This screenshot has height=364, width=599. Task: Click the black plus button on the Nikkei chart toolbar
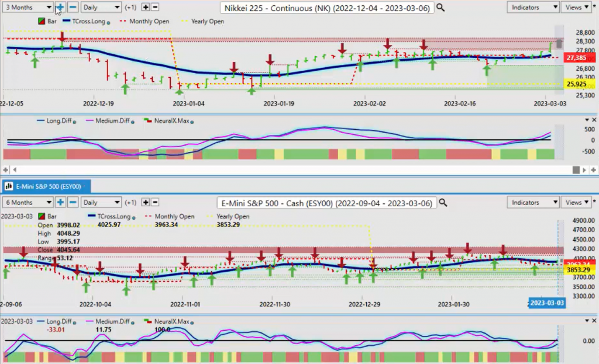[x=146, y=7]
